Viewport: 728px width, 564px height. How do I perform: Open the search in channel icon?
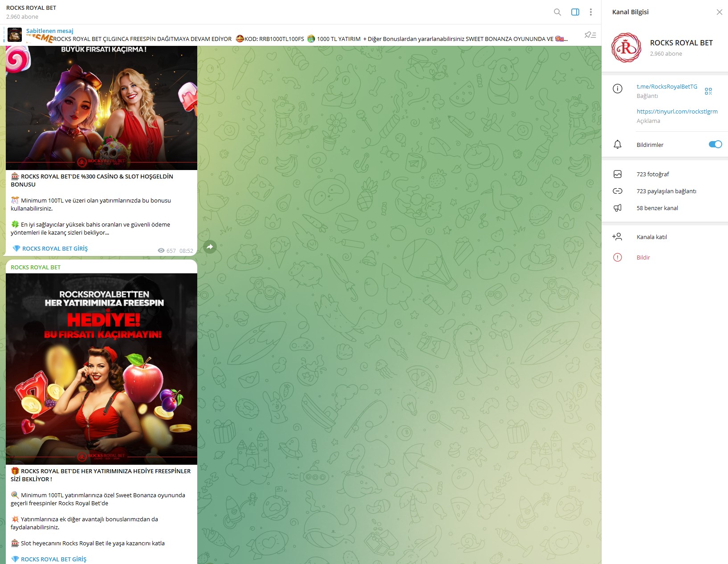pyautogui.click(x=557, y=12)
